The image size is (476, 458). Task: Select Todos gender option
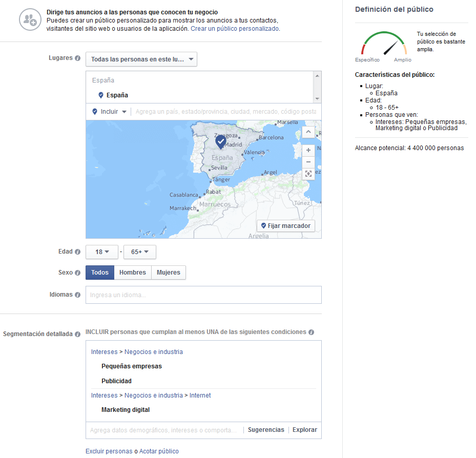[x=100, y=273]
